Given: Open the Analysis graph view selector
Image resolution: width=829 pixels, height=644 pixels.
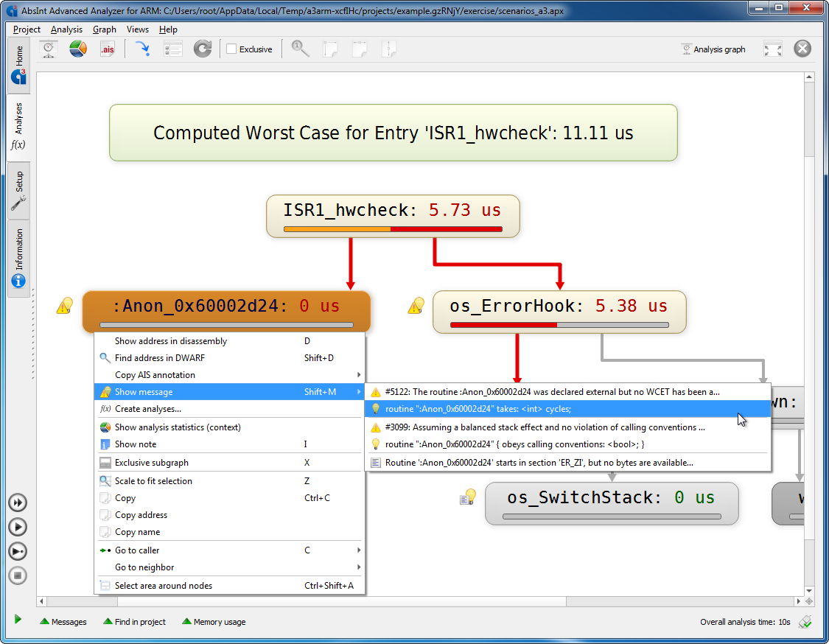Looking at the screenshot, I should point(713,49).
